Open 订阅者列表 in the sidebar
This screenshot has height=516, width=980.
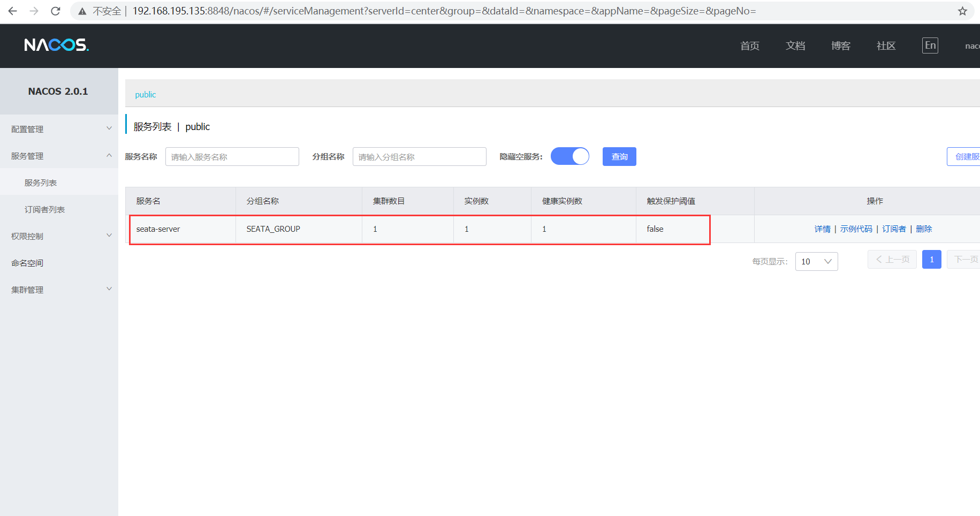tap(44, 209)
